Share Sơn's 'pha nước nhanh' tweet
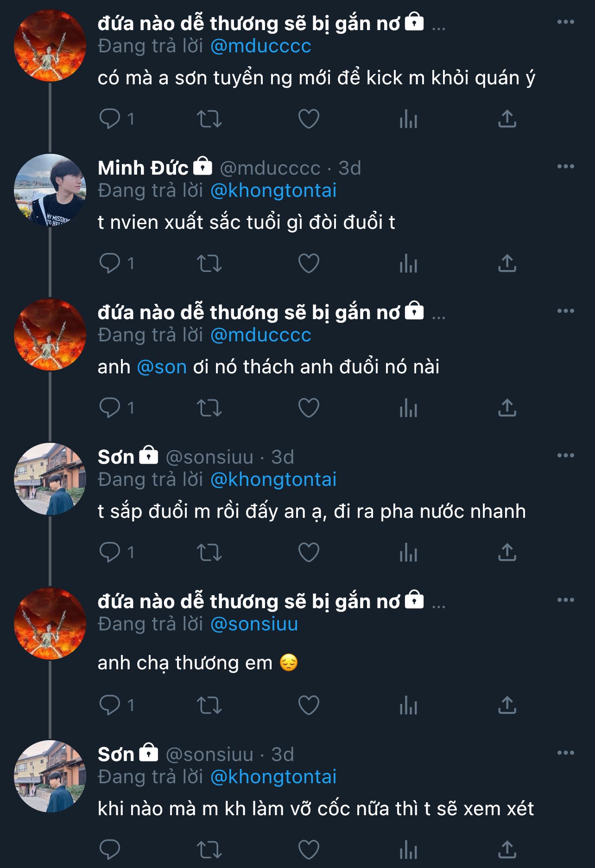The height and width of the screenshot is (868, 595). point(507,552)
